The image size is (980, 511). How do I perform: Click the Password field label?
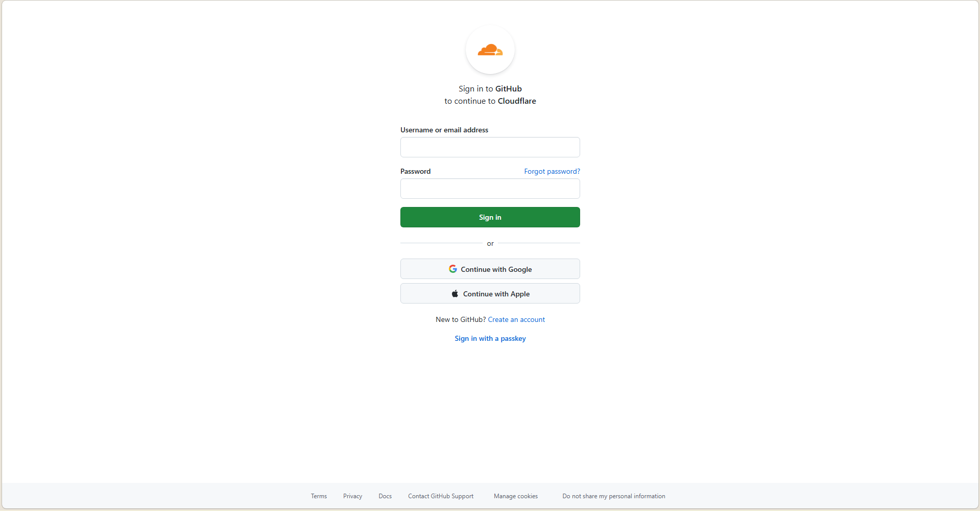(x=415, y=171)
